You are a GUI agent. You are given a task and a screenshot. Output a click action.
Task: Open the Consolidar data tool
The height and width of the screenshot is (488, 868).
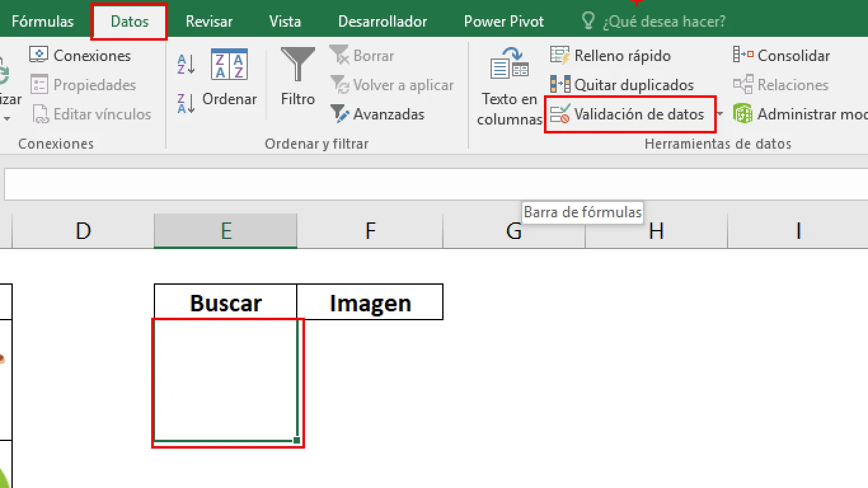tap(782, 56)
